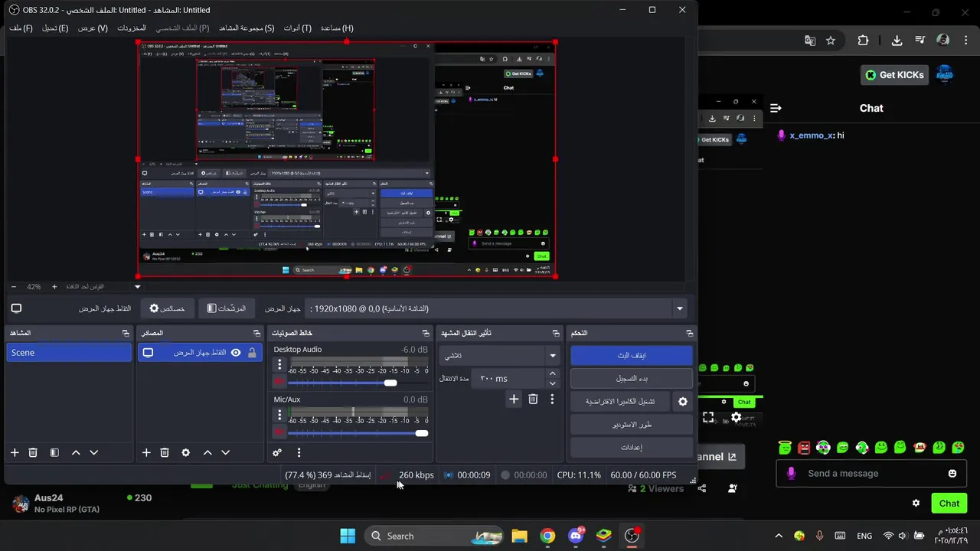Toggle lock on display capture source
Screen dimensions: 980x551
(252, 353)
